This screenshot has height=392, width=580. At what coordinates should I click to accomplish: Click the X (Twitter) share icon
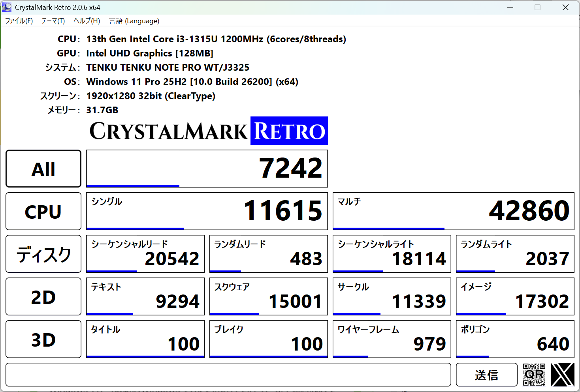click(x=562, y=374)
